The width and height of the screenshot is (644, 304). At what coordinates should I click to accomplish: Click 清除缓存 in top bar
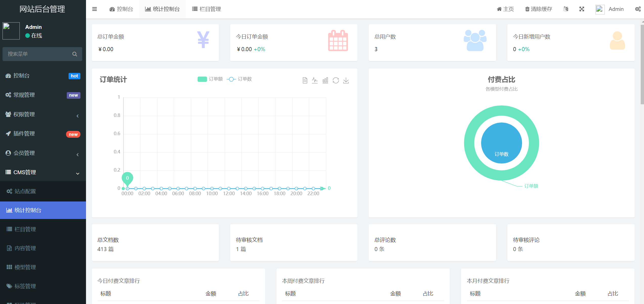pos(539,9)
